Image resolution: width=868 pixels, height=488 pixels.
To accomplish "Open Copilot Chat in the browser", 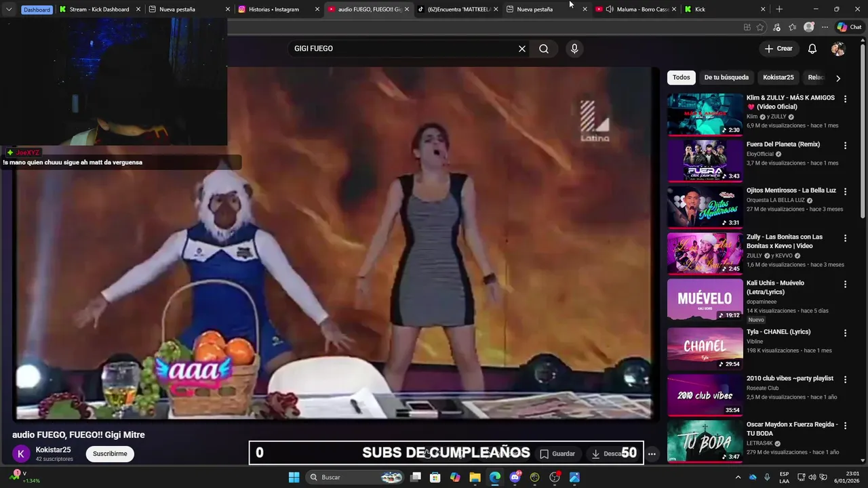I will (849, 27).
